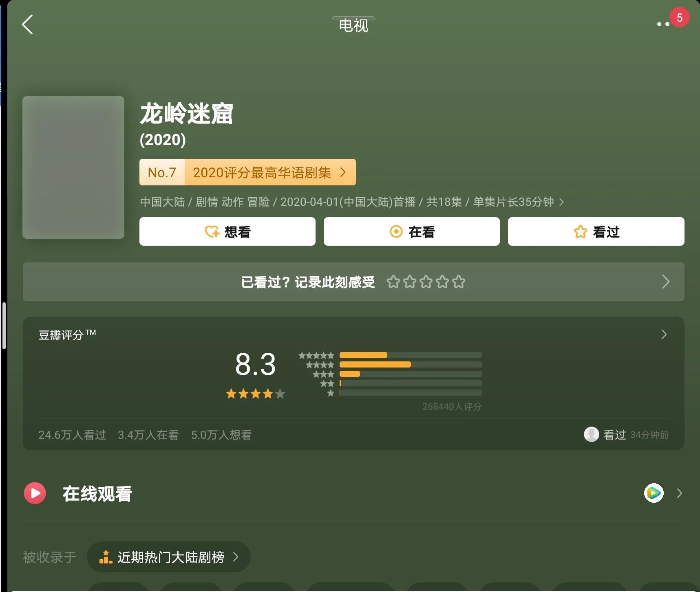Click the ranking chart icon before 近期热门大陆剧榜

tap(106, 556)
